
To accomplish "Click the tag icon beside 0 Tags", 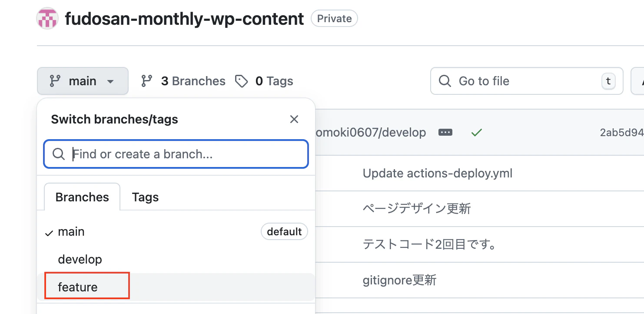I will pos(241,81).
